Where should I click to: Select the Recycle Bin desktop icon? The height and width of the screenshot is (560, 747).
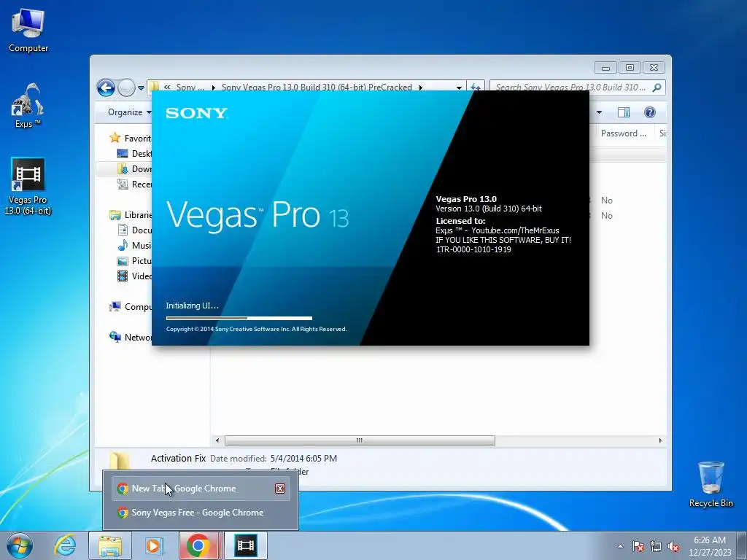(x=711, y=484)
